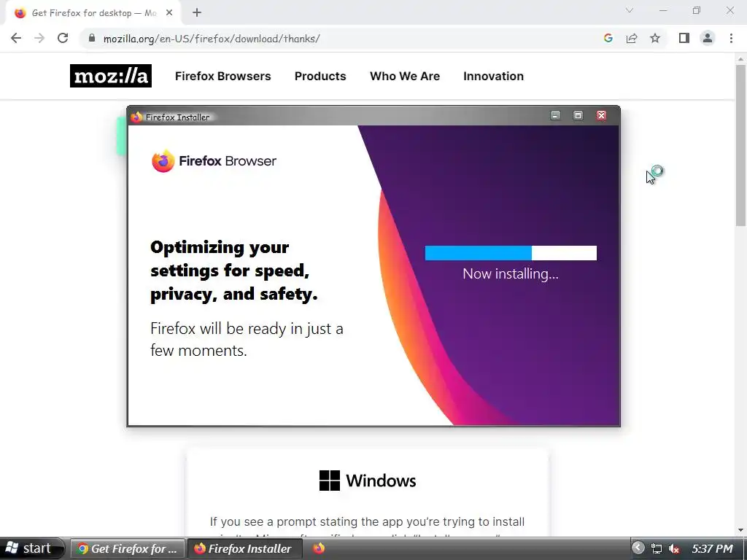Click the page's vertical scrollbar thumb
Viewport: 747px width, 560px height.
[740, 145]
